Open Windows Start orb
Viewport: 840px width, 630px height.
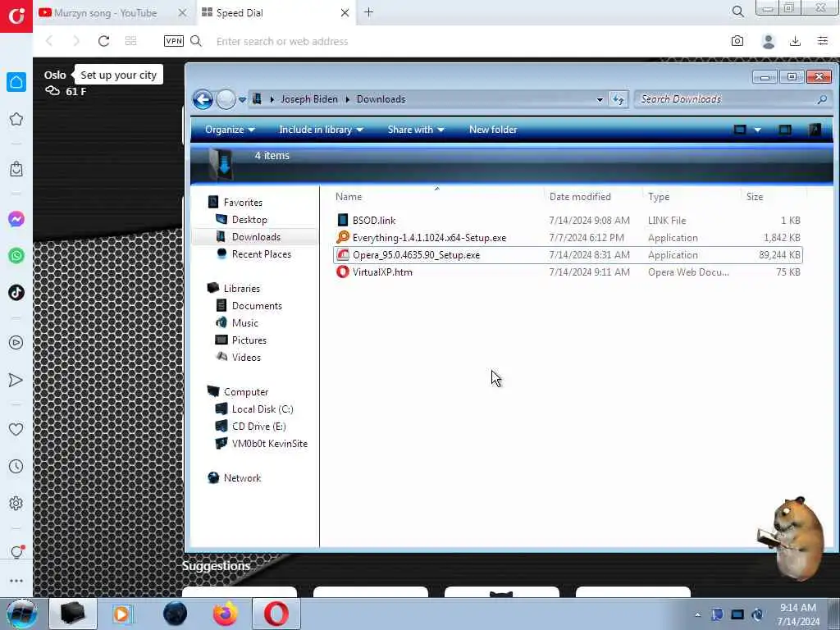[22, 614]
